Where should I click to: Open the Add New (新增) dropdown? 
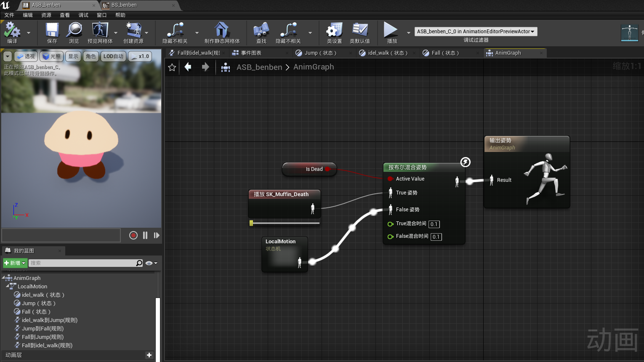click(15, 263)
